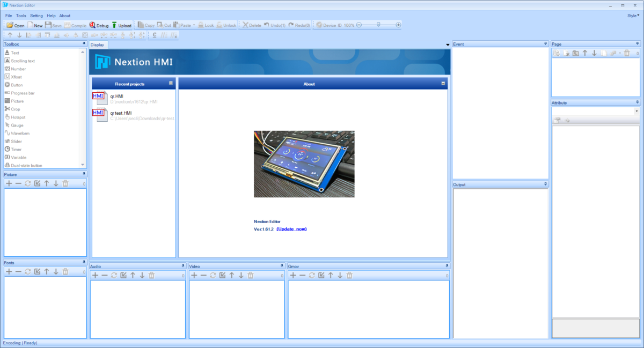Open the Paste dropdown arrow
644x348 pixels.
pos(194,25)
